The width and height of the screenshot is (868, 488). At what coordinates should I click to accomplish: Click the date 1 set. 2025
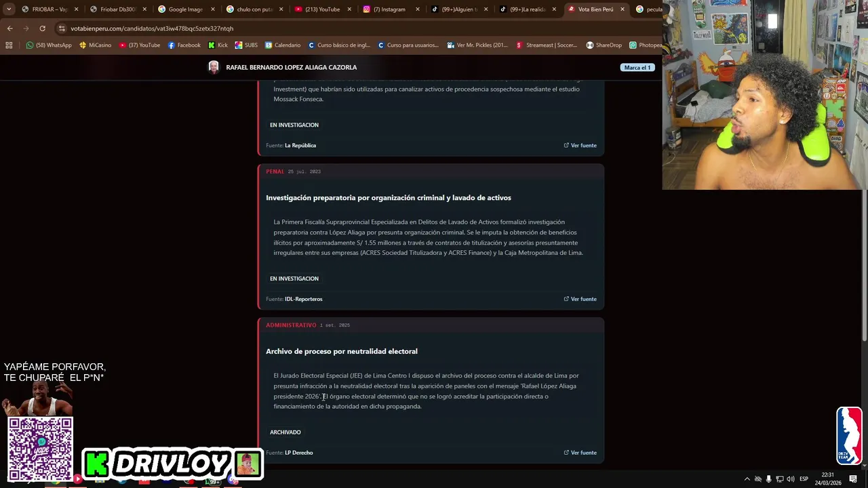[335, 325]
